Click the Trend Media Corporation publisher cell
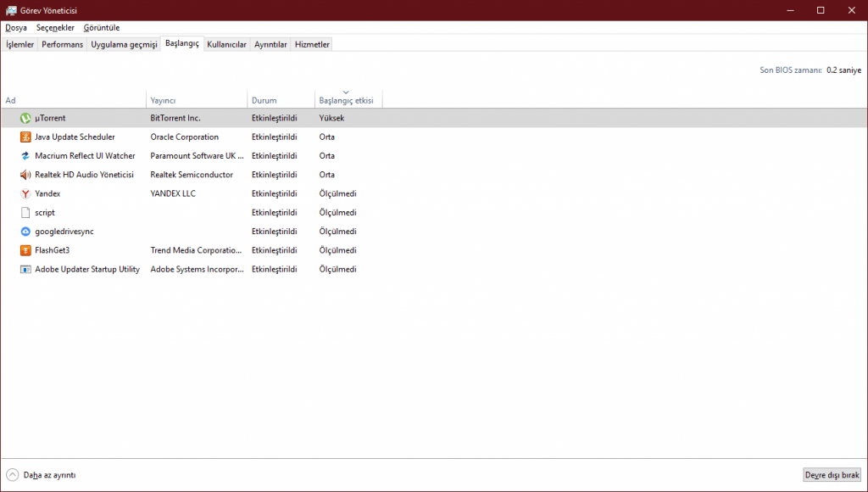This screenshot has width=868, height=492. 196,250
